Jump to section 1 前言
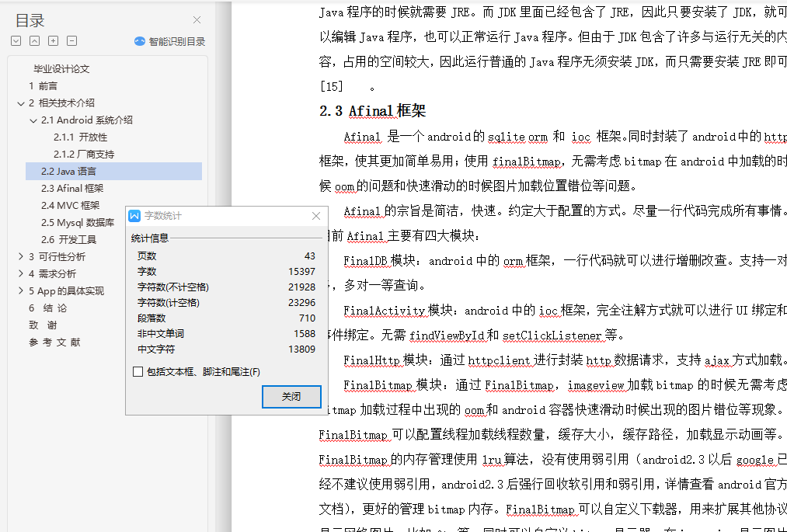Image resolution: width=787 pixels, height=532 pixels. click(x=44, y=86)
